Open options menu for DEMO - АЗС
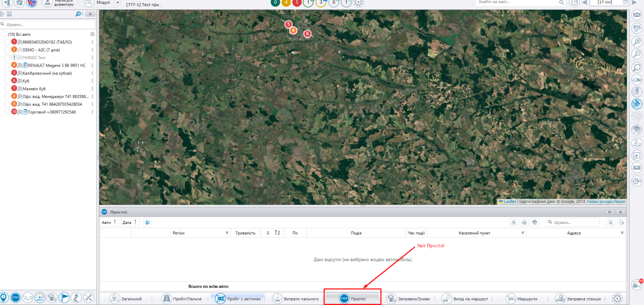 pyautogui.click(x=92, y=50)
